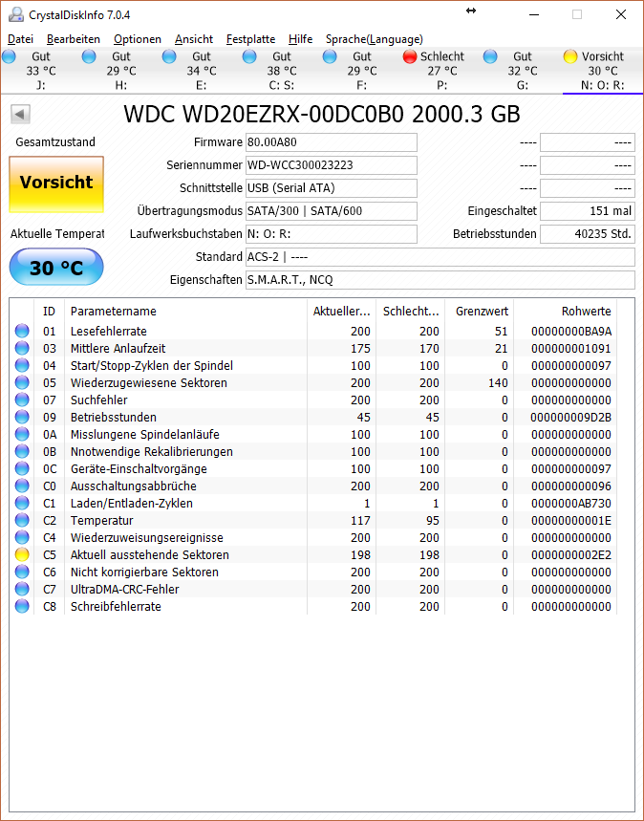Image resolution: width=644 pixels, height=821 pixels.
Task: Click the Seriennummer field WD-WCC300023223
Action: [332, 165]
